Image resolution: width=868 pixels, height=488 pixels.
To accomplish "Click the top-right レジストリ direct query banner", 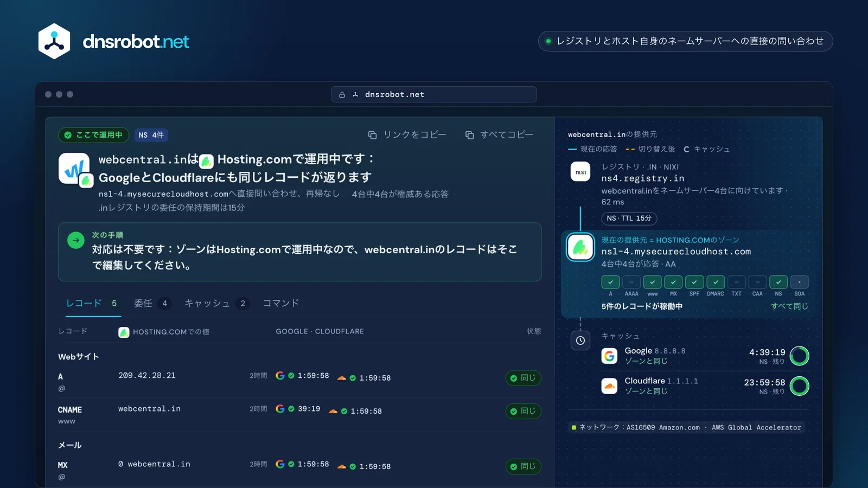I will [x=685, y=41].
